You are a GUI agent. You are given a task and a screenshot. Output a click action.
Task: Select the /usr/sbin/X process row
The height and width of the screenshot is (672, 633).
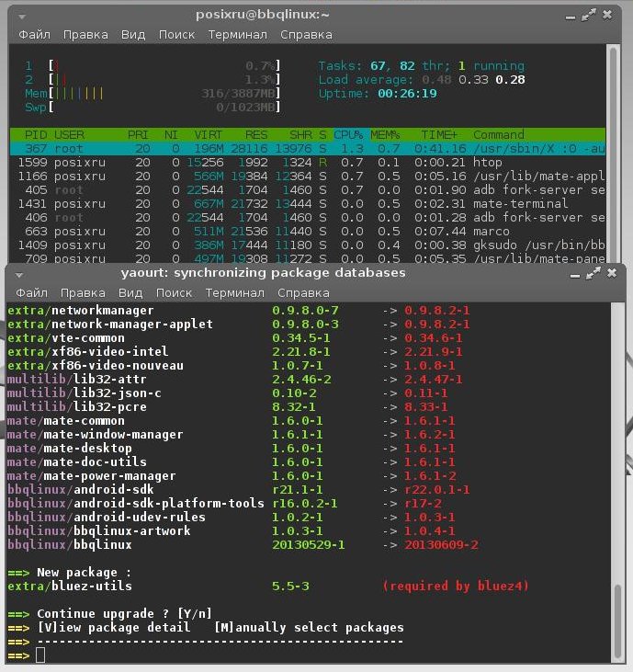click(308, 149)
